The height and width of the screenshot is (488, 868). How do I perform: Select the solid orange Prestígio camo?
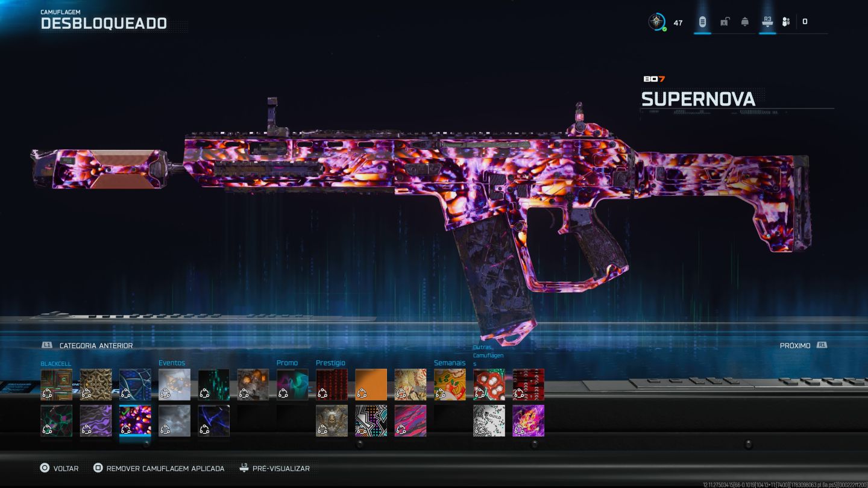371,384
